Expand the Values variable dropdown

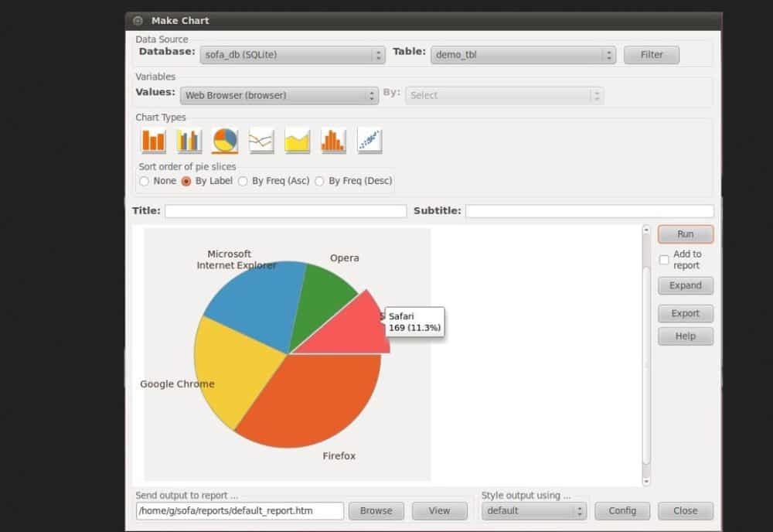(x=279, y=95)
